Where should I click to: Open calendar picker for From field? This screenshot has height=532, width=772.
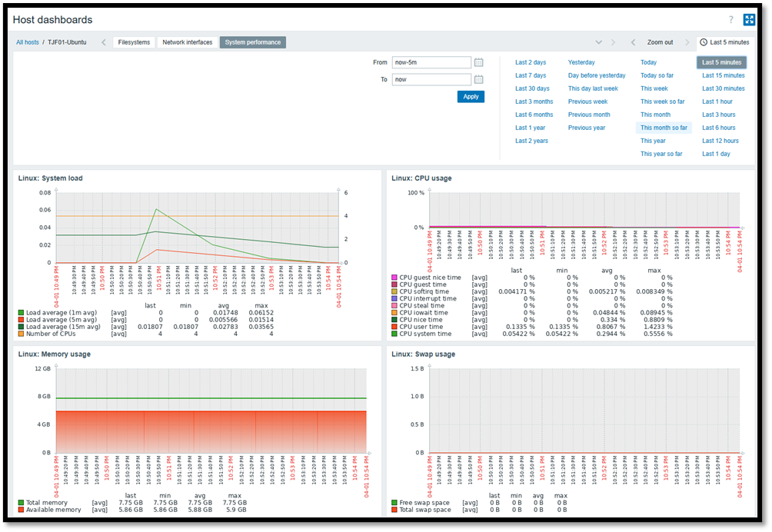pos(478,62)
